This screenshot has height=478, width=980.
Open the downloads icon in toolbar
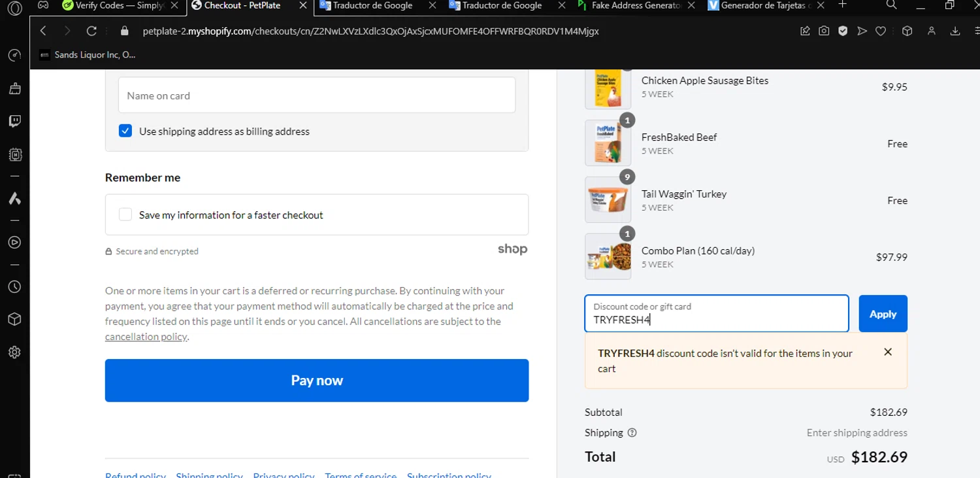click(955, 31)
